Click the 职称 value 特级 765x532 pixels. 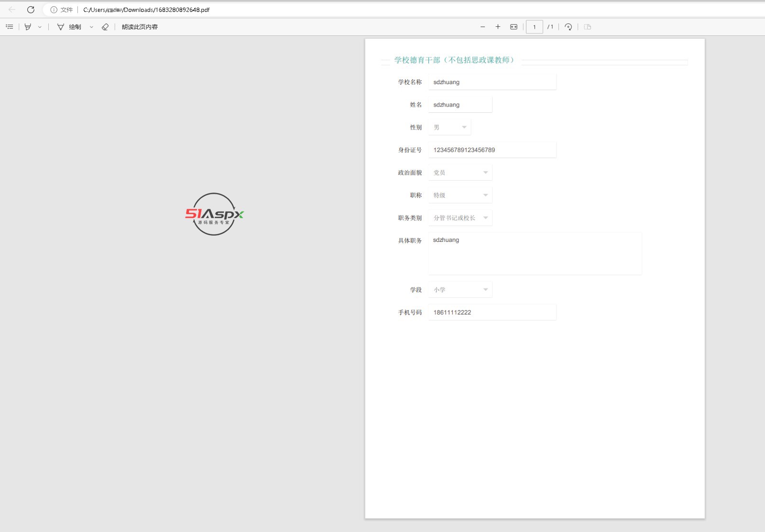click(439, 195)
